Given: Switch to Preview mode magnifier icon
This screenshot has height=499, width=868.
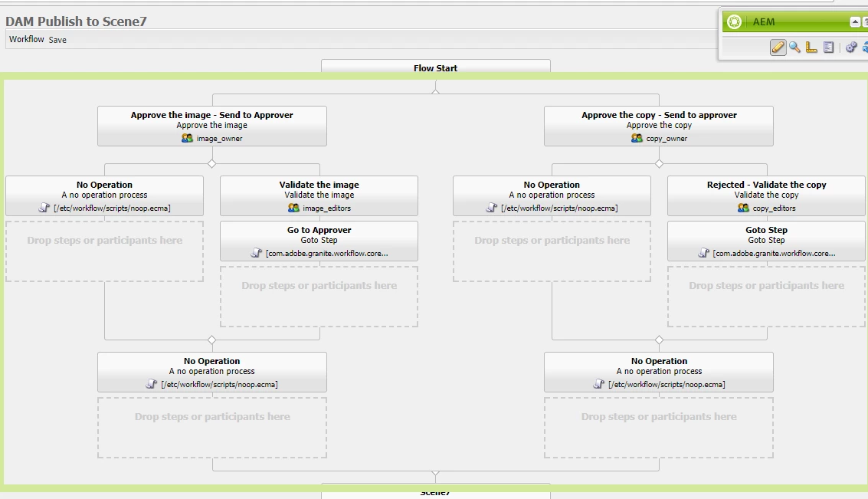Looking at the screenshot, I should pos(795,48).
